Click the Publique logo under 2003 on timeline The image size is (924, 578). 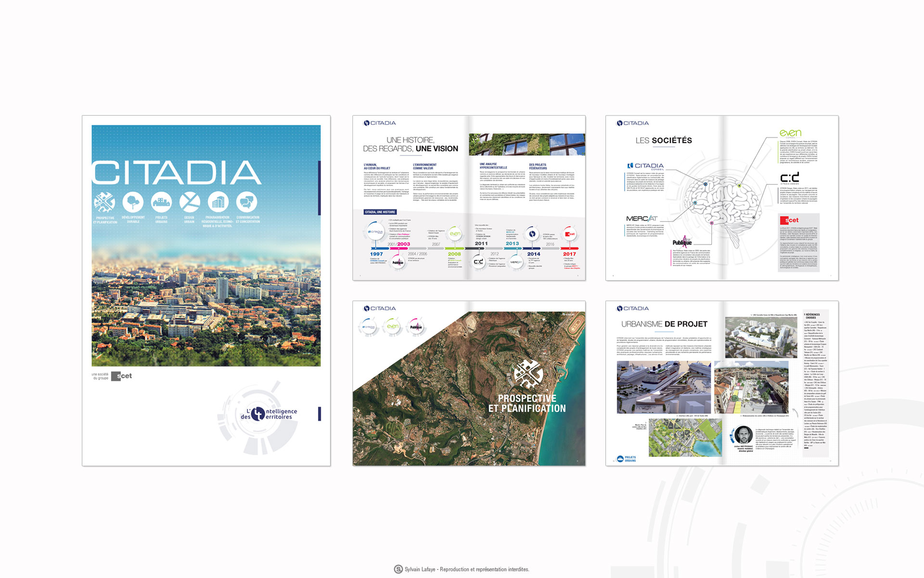398,263
